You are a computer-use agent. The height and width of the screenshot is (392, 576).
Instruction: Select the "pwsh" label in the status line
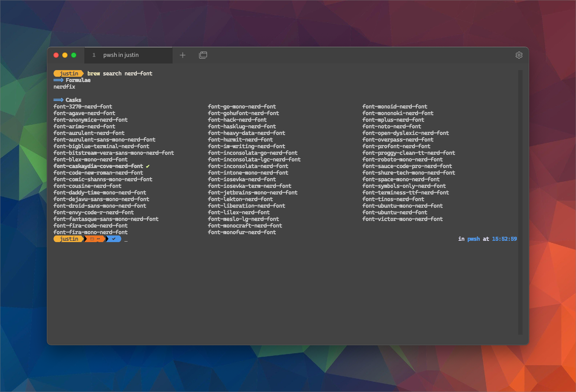tap(473, 239)
